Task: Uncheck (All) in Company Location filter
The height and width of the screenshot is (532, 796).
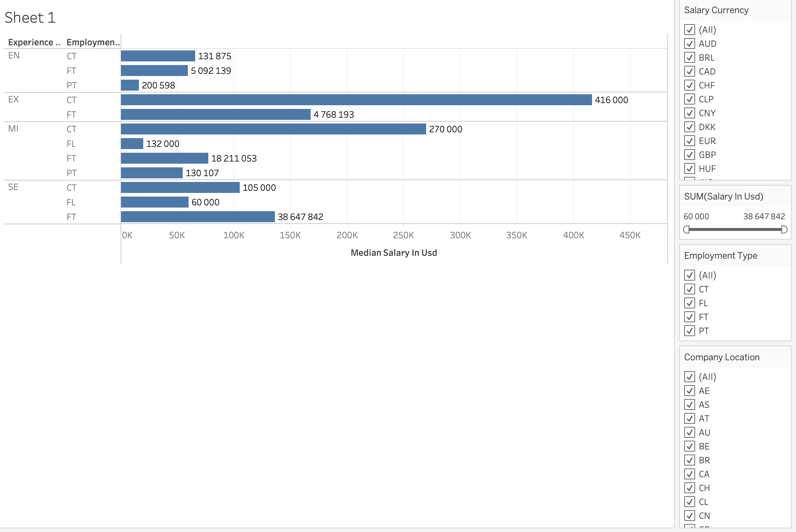Action: pos(690,377)
